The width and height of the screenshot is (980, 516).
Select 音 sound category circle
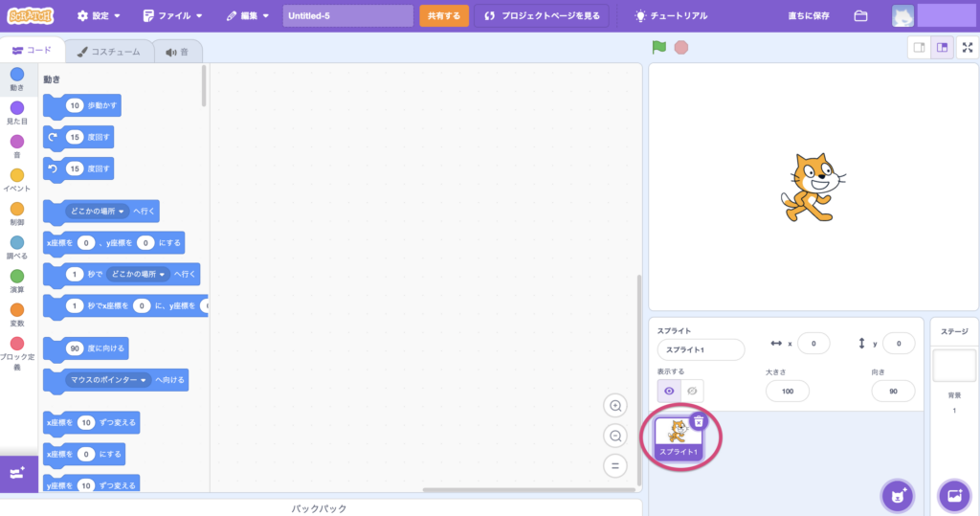(17, 142)
